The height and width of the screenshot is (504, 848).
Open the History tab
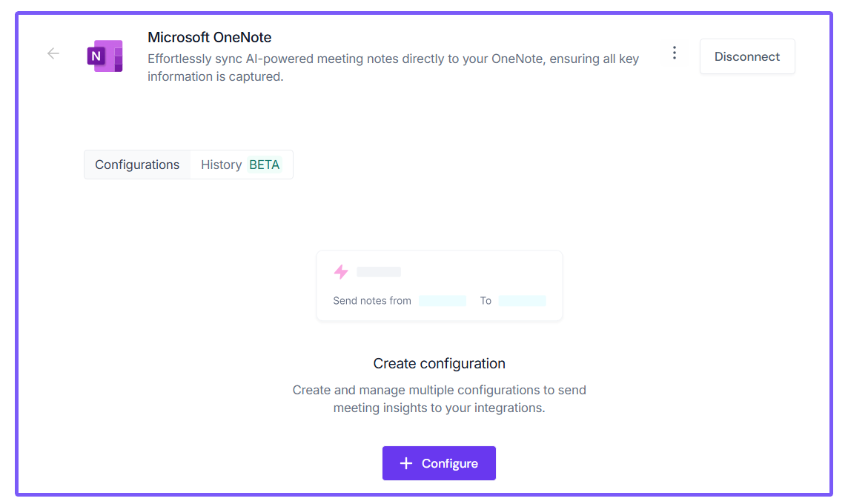221,165
